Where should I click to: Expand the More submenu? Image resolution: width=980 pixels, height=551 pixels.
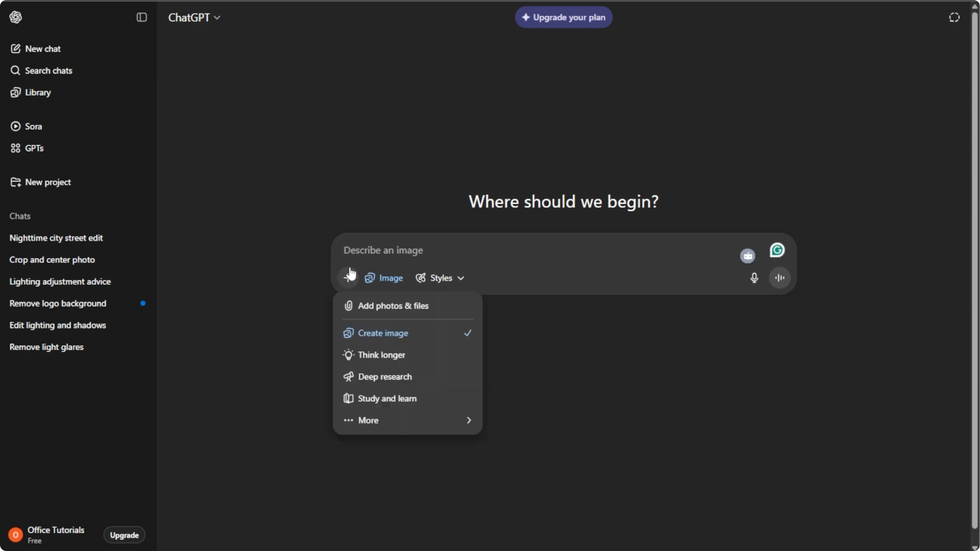[407, 420]
